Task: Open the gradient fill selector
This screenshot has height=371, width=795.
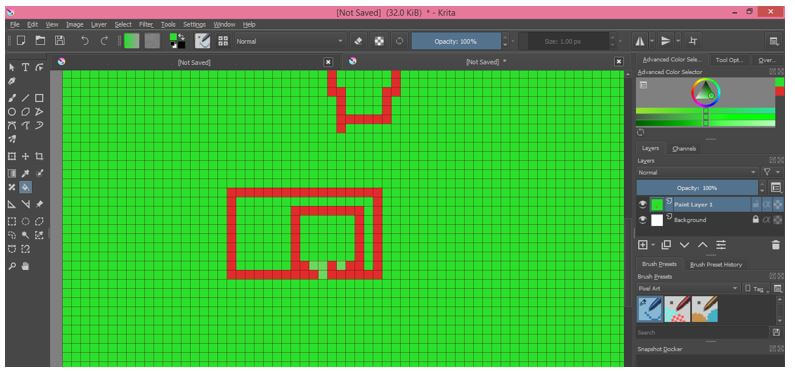Action: (x=132, y=41)
